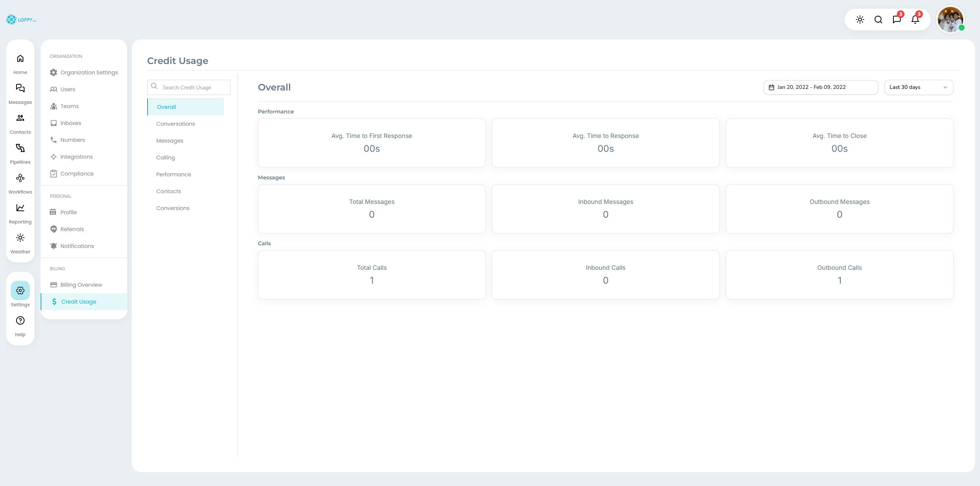
Task: Click the user profile avatar
Action: [x=950, y=20]
